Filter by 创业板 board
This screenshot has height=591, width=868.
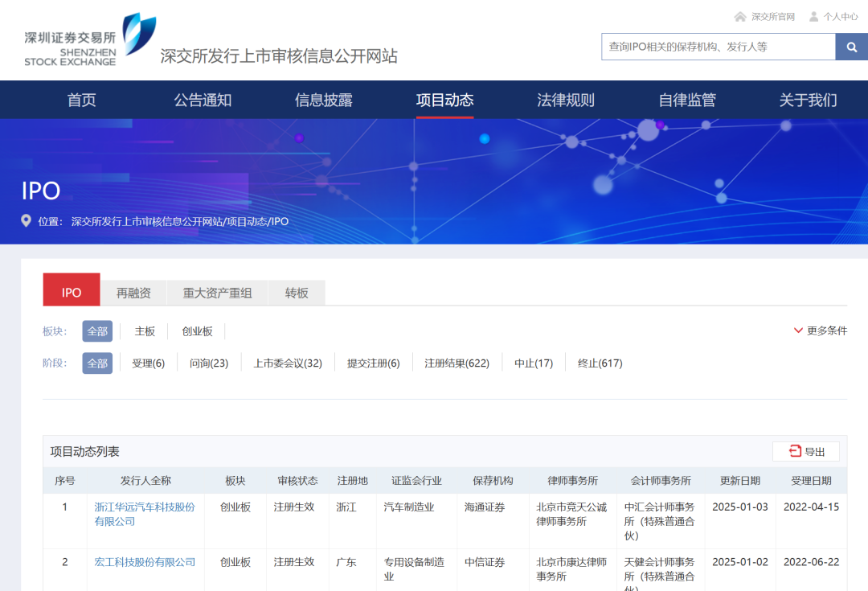[197, 331]
